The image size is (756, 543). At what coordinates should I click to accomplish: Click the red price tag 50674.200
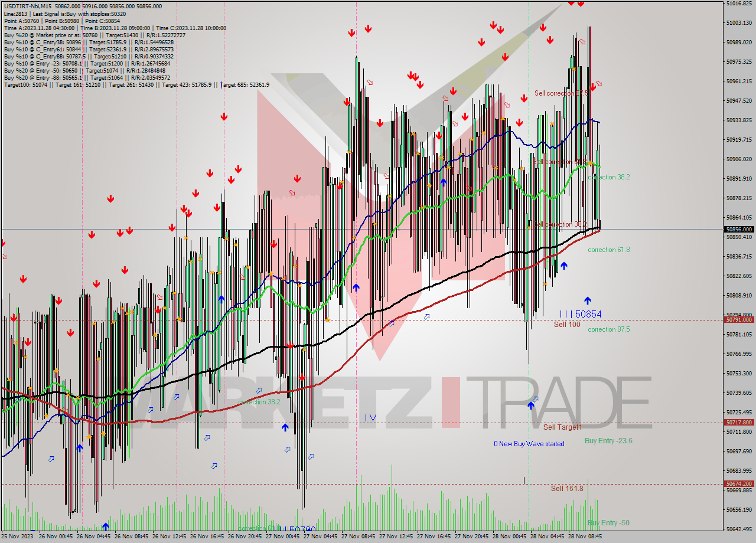pos(738,483)
